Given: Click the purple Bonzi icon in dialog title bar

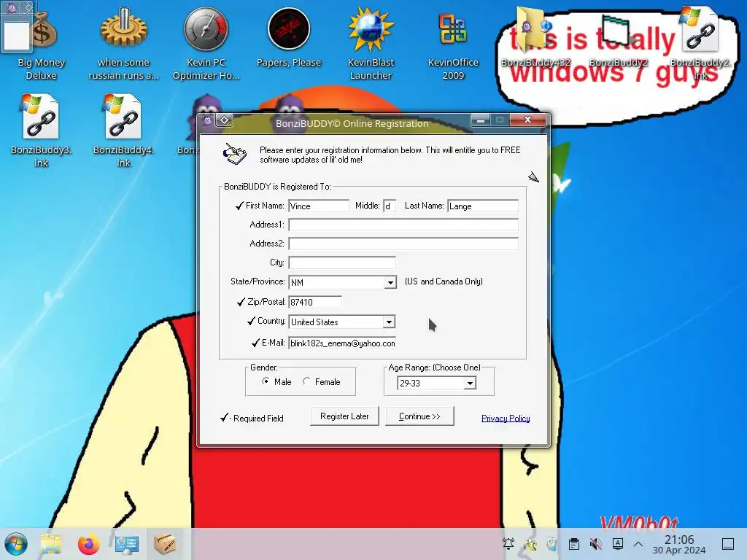Looking at the screenshot, I should click(207, 120).
